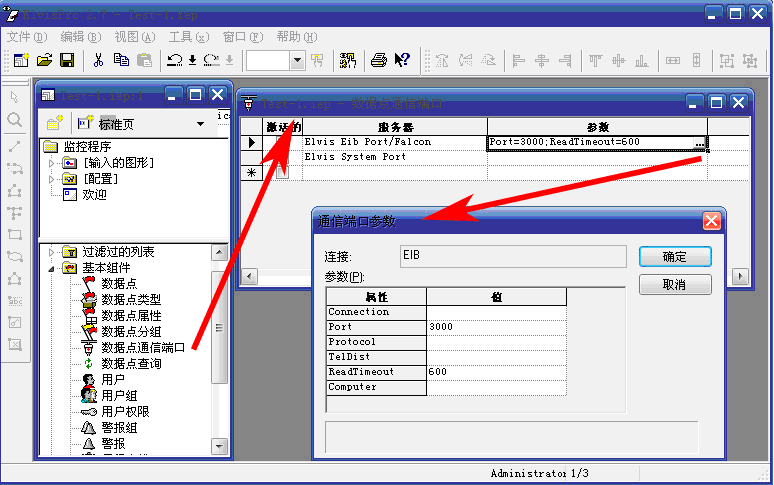Open the 标准页 dropdown arrow
The height and width of the screenshot is (485, 774).
tap(200, 124)
